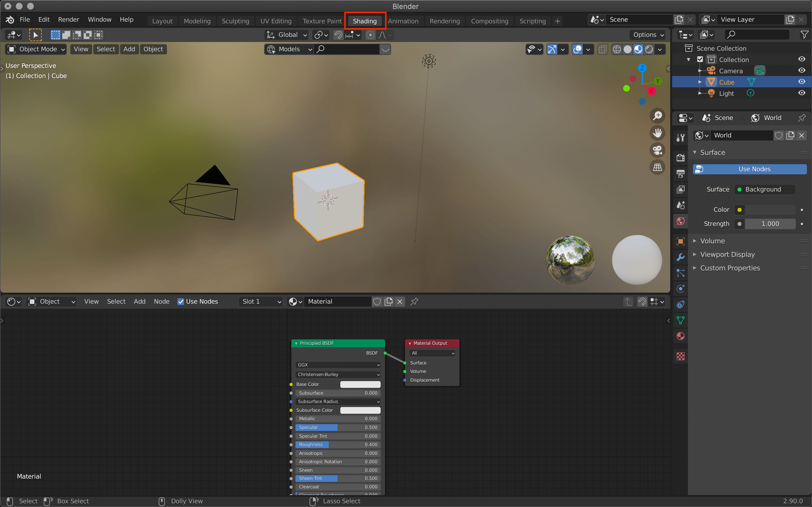Toggle Use Nodes checkbox for material
812x507 pixels.
tap(181, 301)
